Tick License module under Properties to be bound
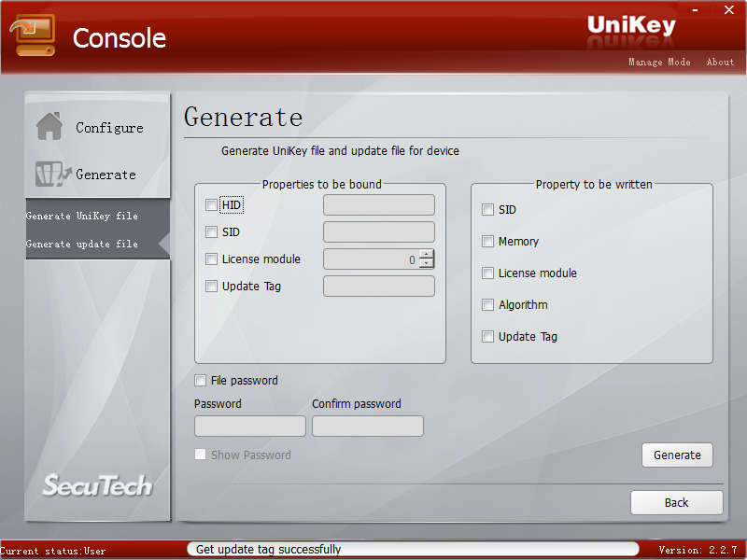The height and width of the screenshot is (560, 747). click(x=211, y=259)
